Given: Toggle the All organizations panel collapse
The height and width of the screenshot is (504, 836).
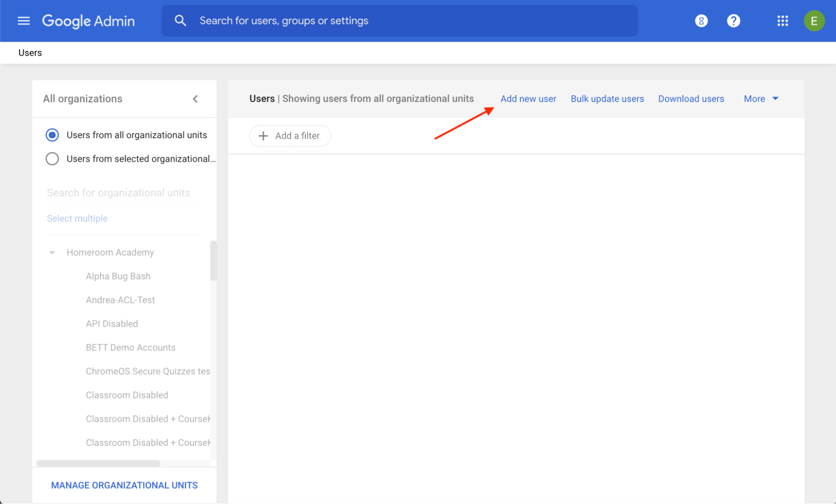Looking at the screenshot, I should [x=194, y=99].
